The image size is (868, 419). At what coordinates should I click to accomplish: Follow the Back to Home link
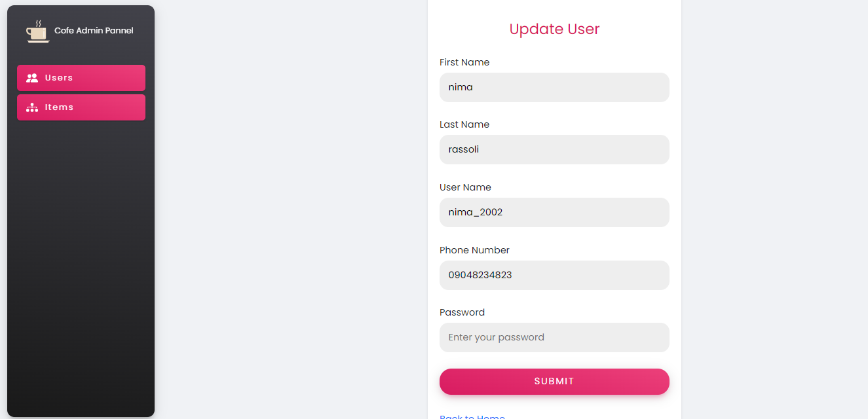[472, 416]
